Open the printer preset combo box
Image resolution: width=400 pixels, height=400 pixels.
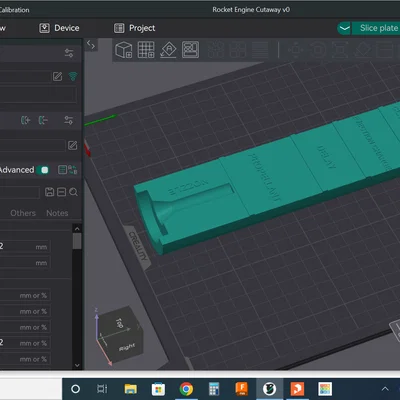coord(25,77)
